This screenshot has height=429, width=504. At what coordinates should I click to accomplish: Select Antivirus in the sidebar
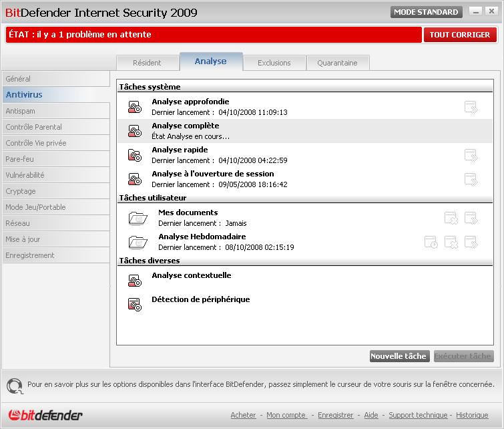click(56, 95)
